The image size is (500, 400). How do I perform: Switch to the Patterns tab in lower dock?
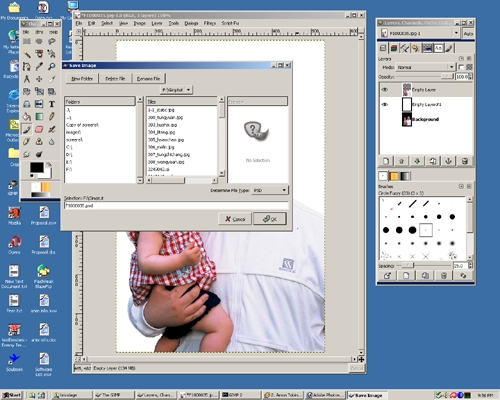point(394,176)
